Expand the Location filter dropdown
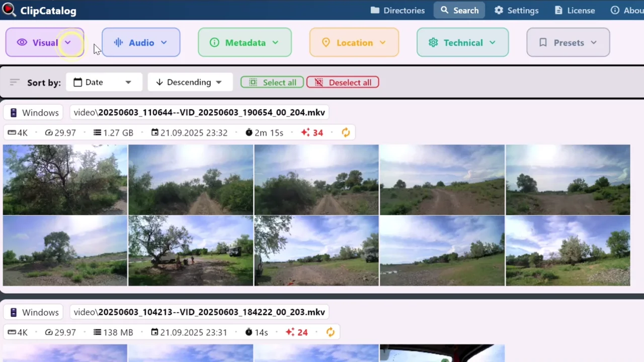Screen dimensions: 644x362 click(354, 43)
